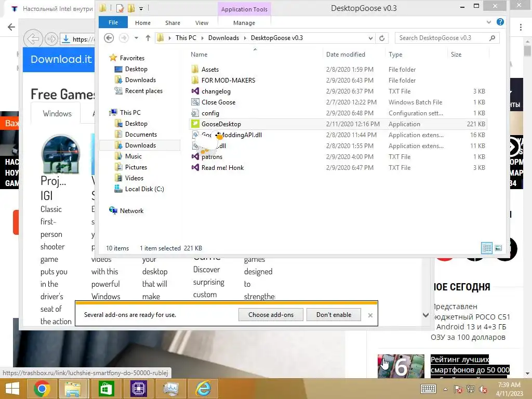Viewport: 532px width, 399px height.
Task: Show hidden tray icons
Action: point(445,389)
